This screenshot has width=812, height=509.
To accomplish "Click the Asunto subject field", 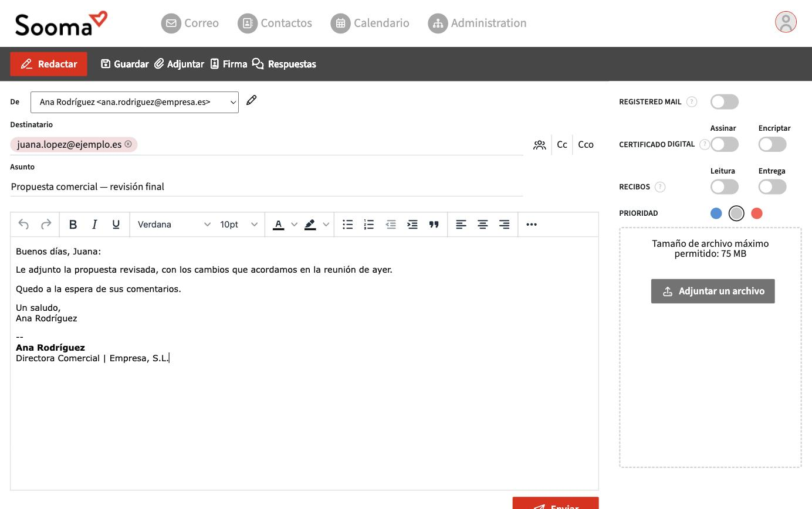I will (266, 186).
